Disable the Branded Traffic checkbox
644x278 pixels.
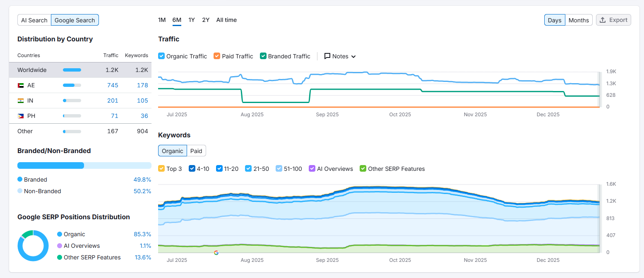[x=263, y=56]
